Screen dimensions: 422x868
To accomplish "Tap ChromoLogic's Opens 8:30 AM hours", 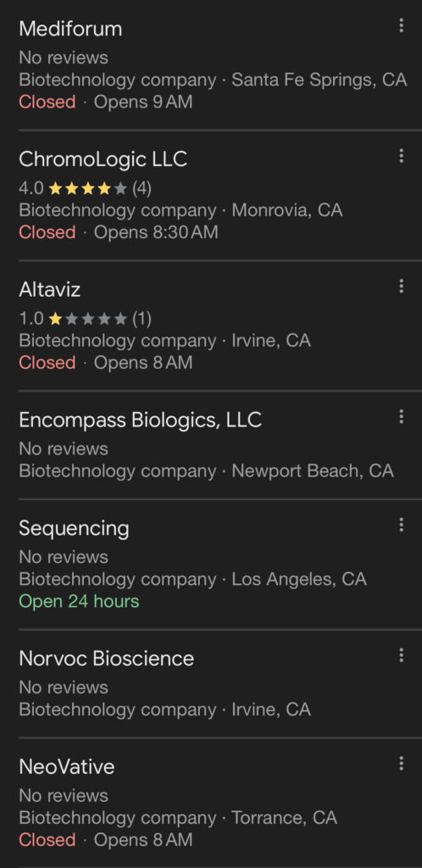I will click(x=156, y=232).
